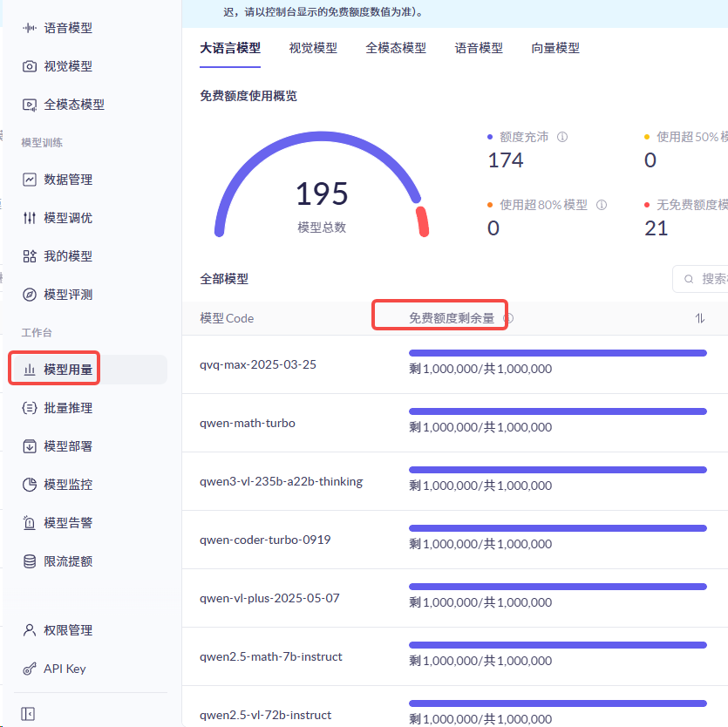
Task: Click the sliders icon beside 模型调优
Action: click(x=30, y=218)
